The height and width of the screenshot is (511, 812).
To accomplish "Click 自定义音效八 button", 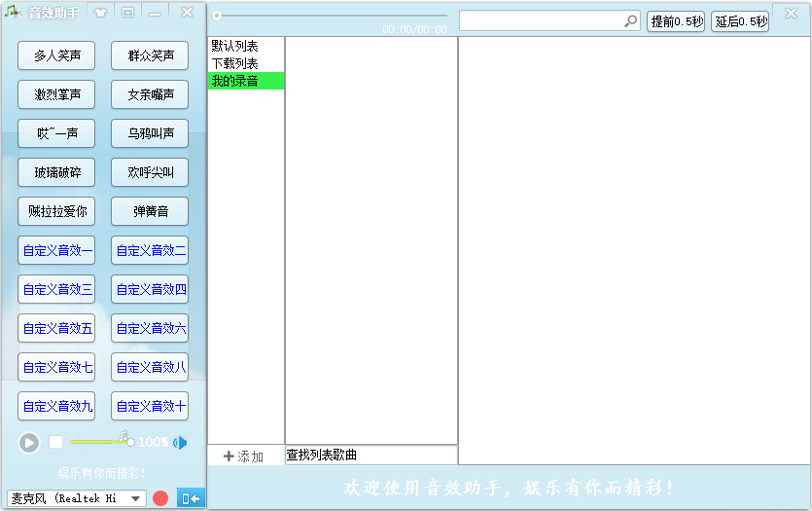I will coord(150,367).
